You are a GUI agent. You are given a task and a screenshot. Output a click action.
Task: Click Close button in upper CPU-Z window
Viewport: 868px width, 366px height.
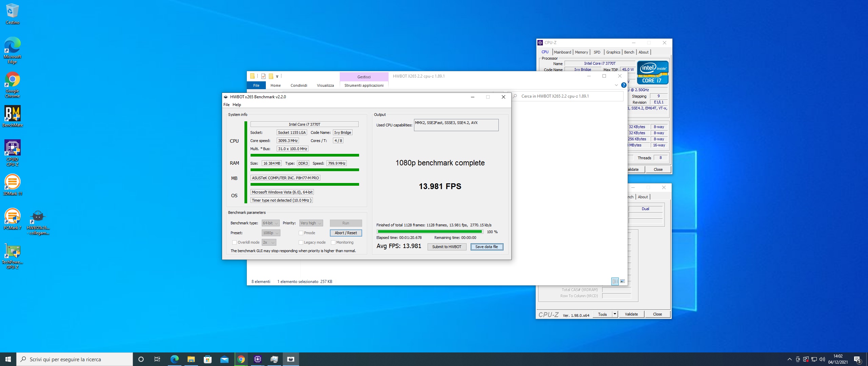coord(658,169)
